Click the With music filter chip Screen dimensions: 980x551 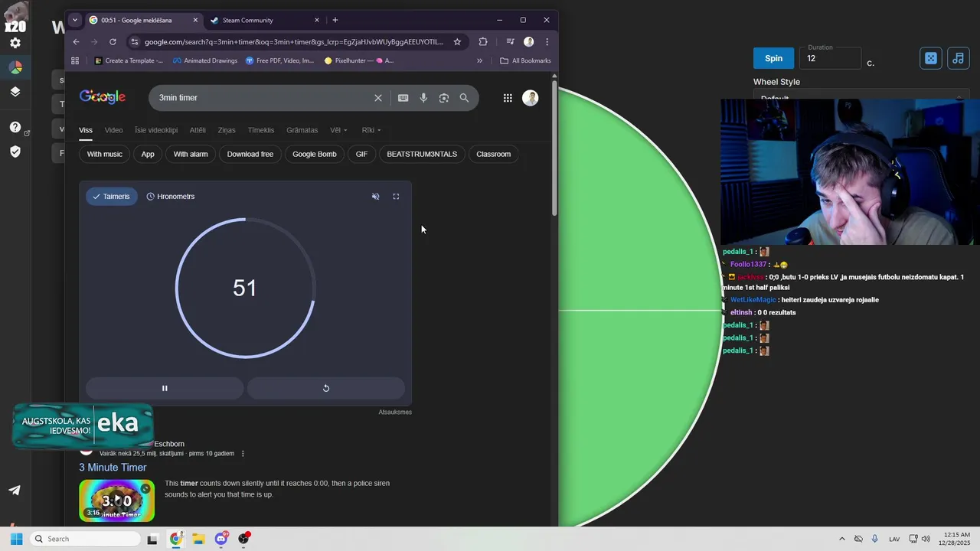104,154
